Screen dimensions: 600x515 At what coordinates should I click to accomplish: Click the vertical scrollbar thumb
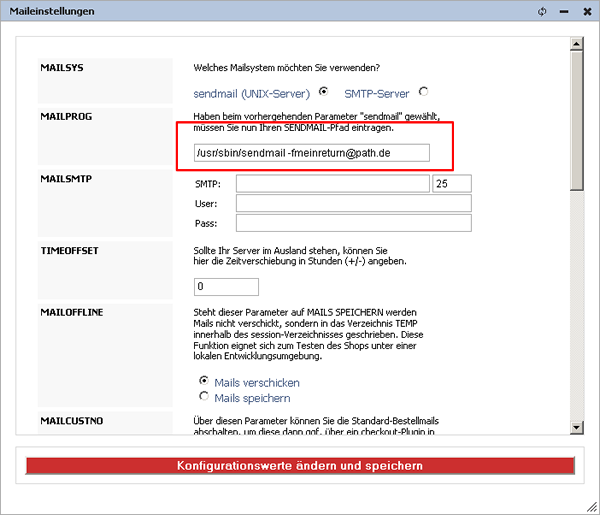coord(575,120)
